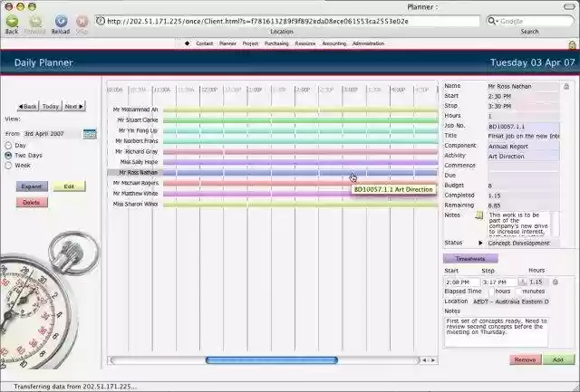The image size is (580, 392).
Task: Click the site icon in the address bar
Action: pyautogui.click(x=100, y=21)
